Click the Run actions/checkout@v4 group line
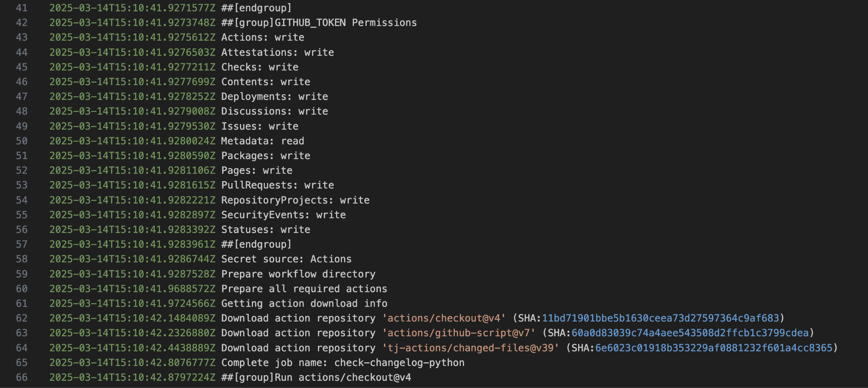The height and width of the screenshot is (388, 868). tap(316, 377)
